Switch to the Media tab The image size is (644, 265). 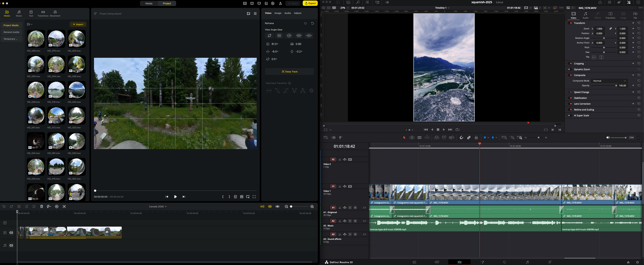tap(149, 3)
